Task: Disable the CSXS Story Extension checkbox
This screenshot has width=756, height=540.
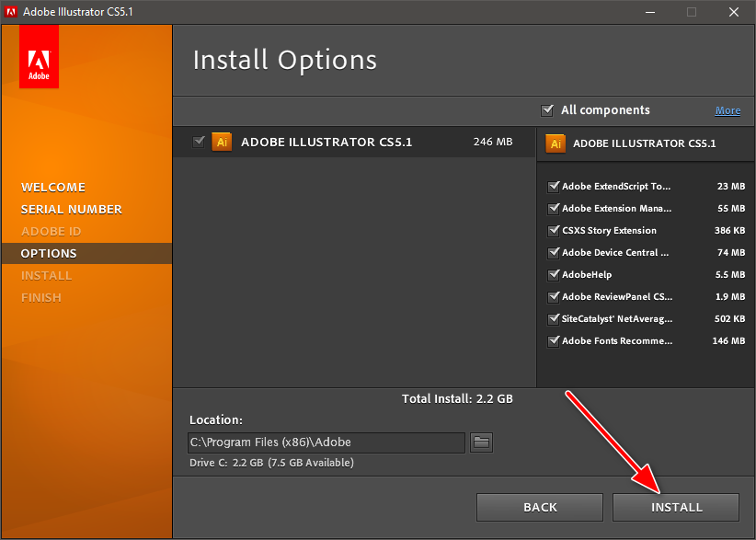Action: [x=554, y=231]
